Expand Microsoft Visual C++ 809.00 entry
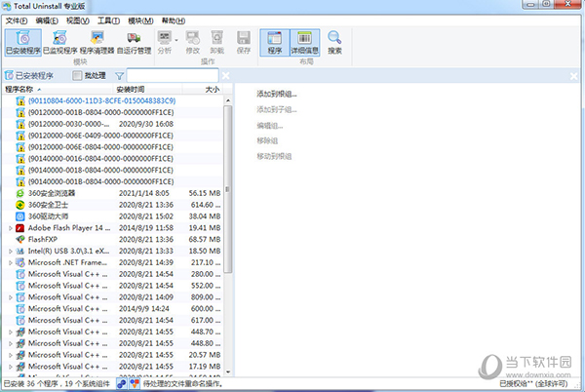Image resolution: width=585 pixels, height=392 pixels. click(11, 297)
